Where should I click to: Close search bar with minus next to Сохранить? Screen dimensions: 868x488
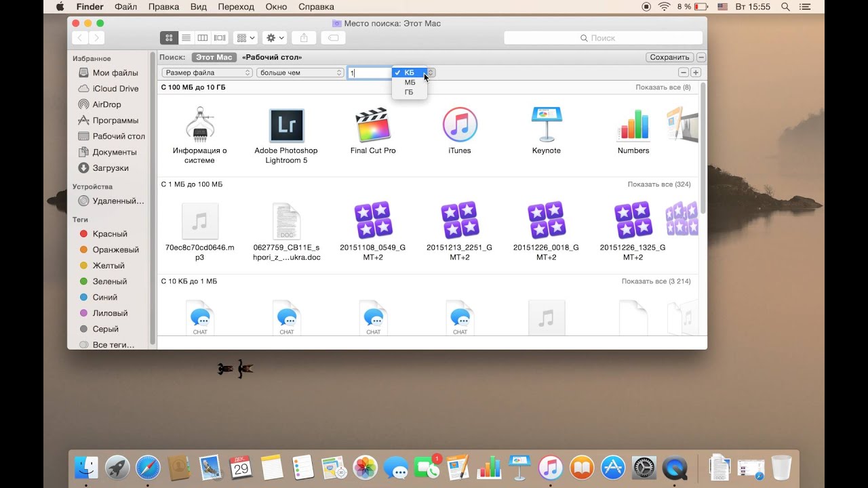click(701, 58)
